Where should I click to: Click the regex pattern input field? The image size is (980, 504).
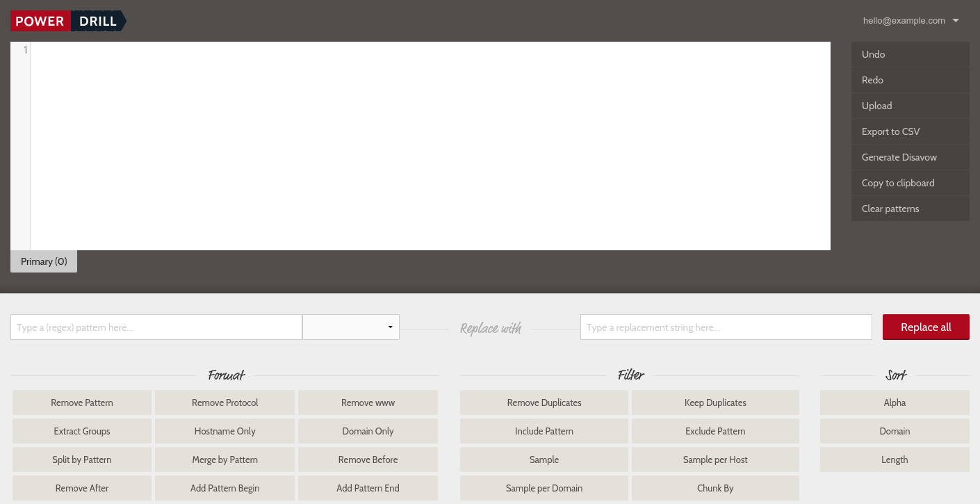(156, 327)
